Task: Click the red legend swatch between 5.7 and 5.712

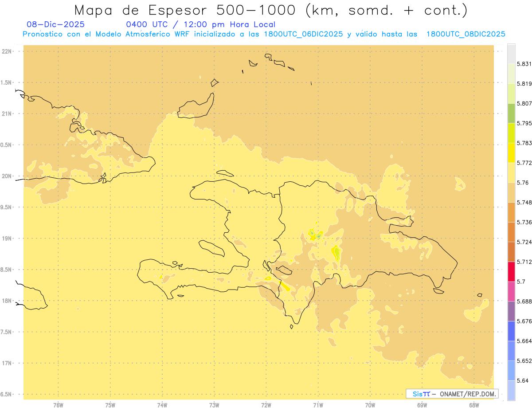Action: coord(511,271)
